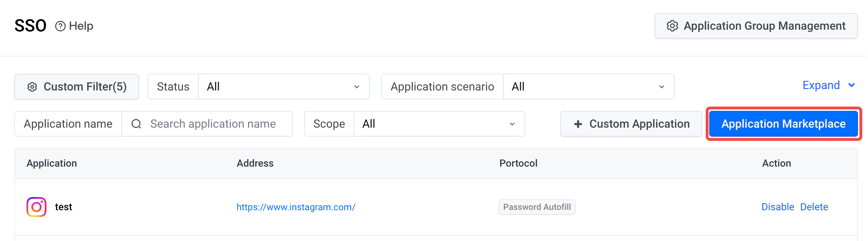Click the search magnifier icon
This screenshot has height=241, width=868.
pyautogui.click(x=136, y=124)
